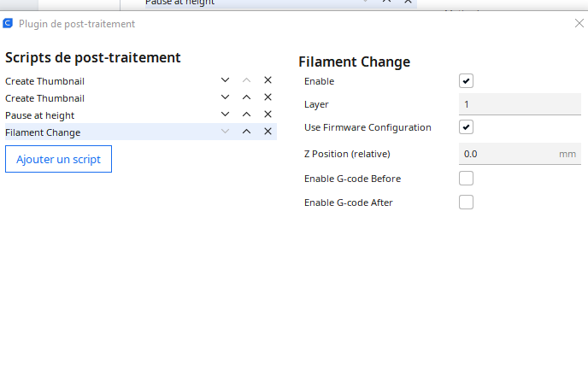Viewport: 588px width, 370px height.
Task: Remove the first Create Thumbnail script
Action: 268,80
